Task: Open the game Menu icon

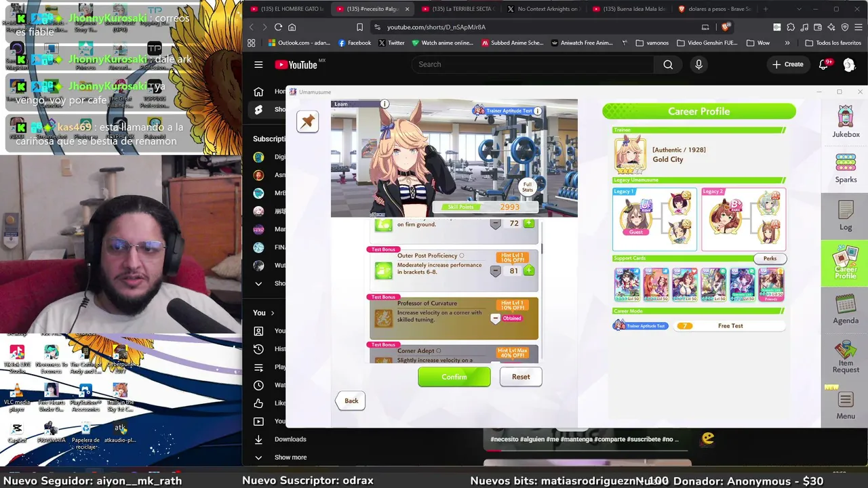Action: [846, 405]
